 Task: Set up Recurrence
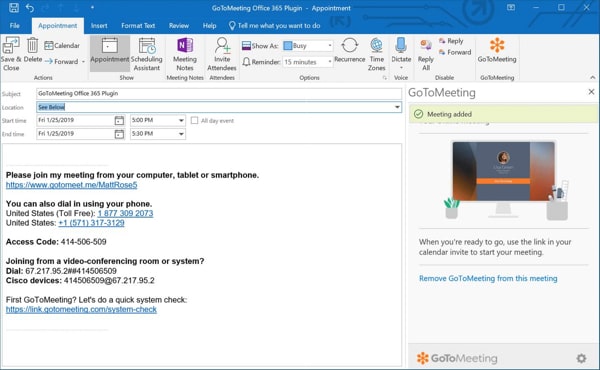tap(349, 50)
